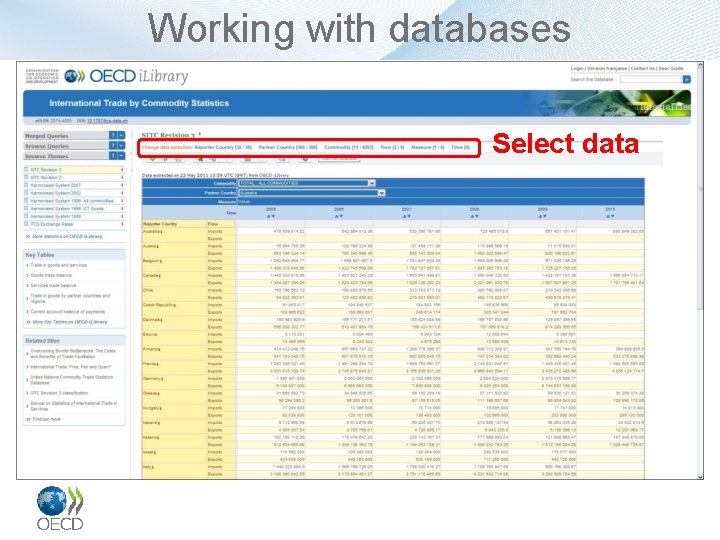Click info icon on SITC Revision 3 row
This screenshot has height=540, width=720.
122,170
